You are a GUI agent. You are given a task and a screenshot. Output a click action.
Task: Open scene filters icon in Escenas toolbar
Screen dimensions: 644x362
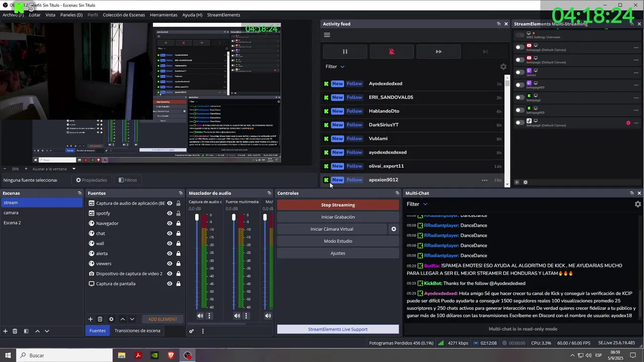(x=26, y=331)
